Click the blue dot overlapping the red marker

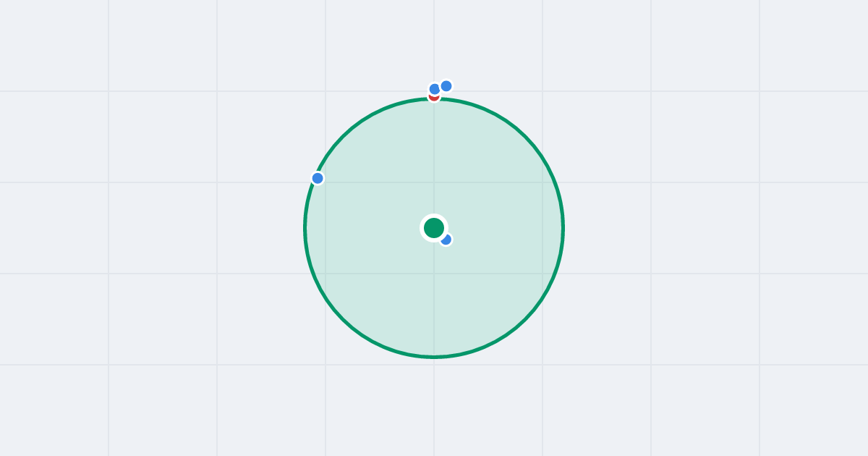pos(435,89)
